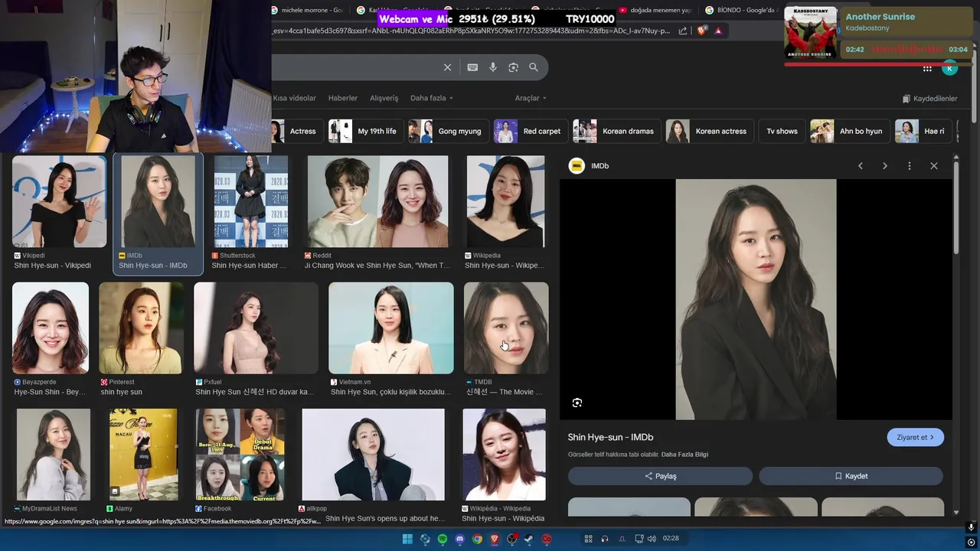Search by image with the Lens icon
Screen dimensions: 980x551
click(x=513, y=67)
